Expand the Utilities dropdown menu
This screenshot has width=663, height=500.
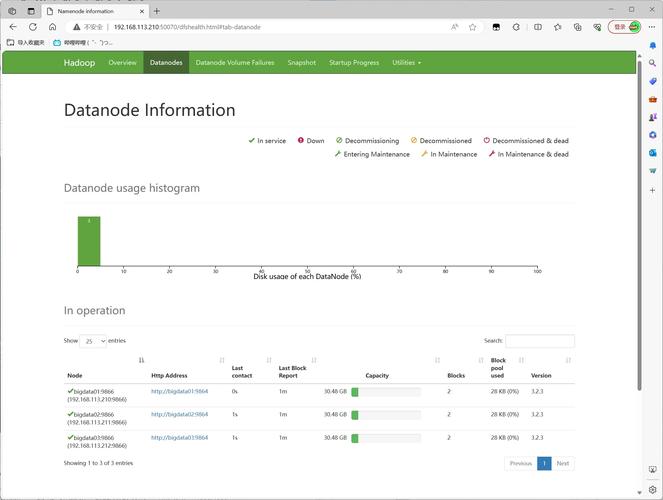(406, 63)
